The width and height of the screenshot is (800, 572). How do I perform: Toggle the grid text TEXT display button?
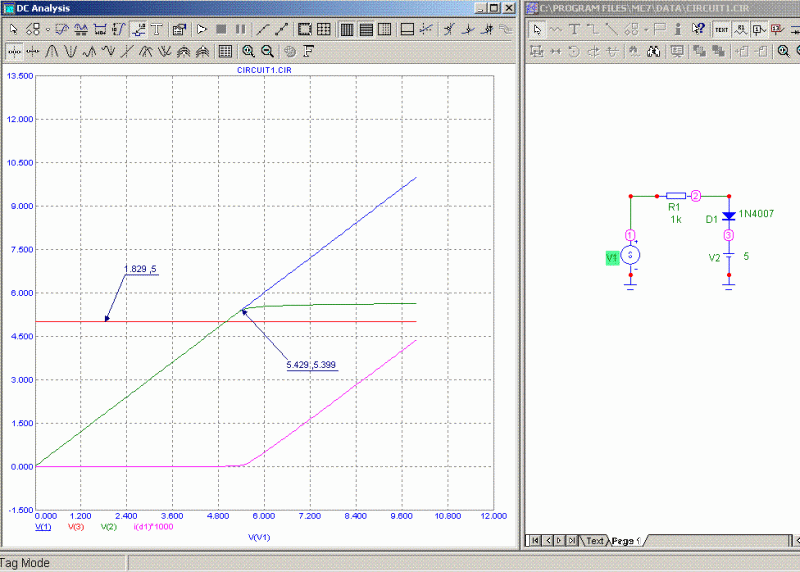pos(721,29)
